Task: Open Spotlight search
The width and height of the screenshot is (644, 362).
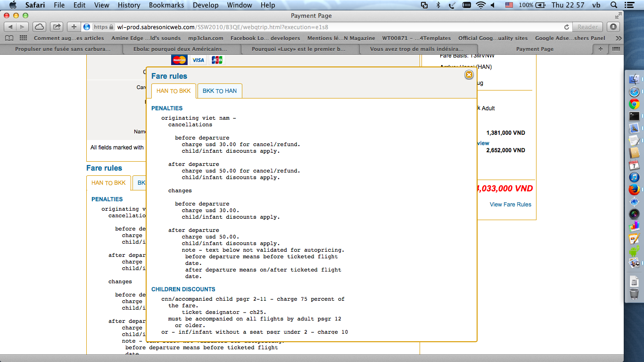Action: (x=614, y=5)
